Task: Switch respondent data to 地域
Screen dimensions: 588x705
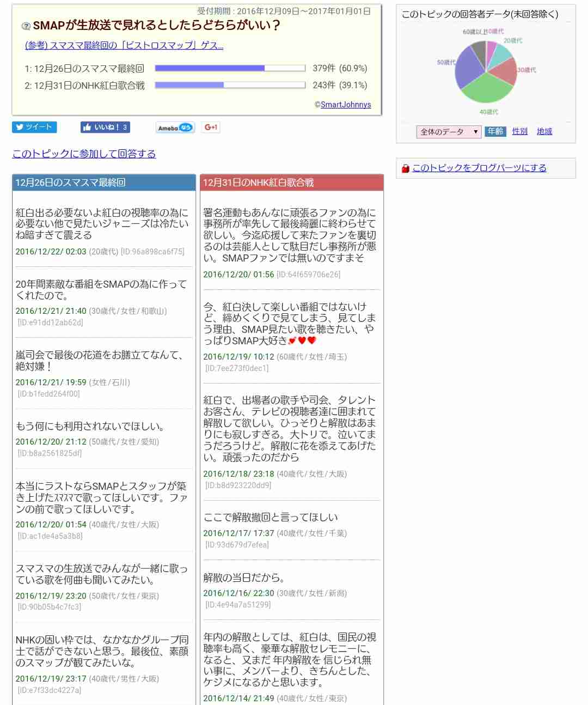Action: click(x=544, y=131)
